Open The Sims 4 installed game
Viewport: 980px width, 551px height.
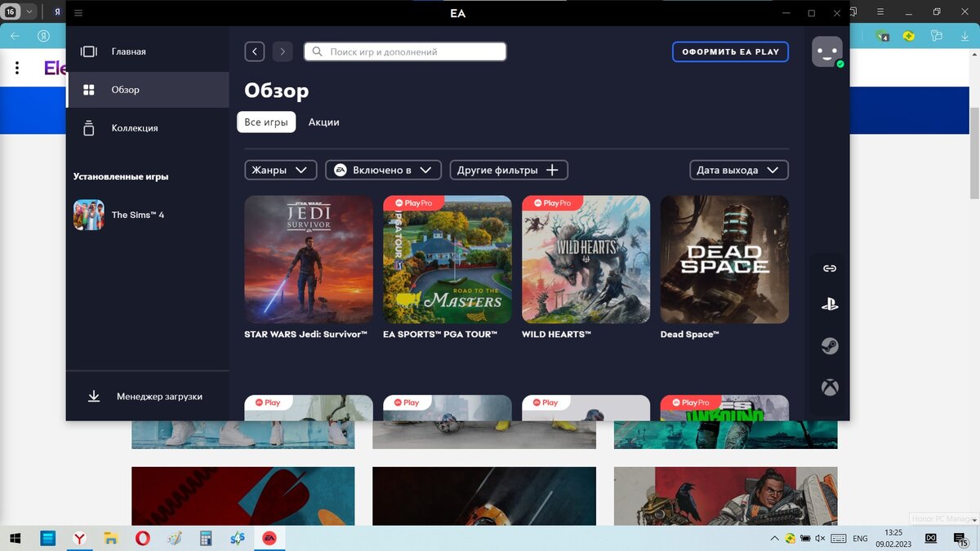click(148, 215)
